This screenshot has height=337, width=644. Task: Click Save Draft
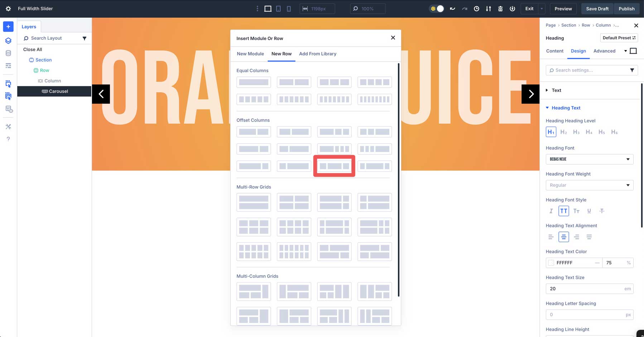click(x=597, y=9)
